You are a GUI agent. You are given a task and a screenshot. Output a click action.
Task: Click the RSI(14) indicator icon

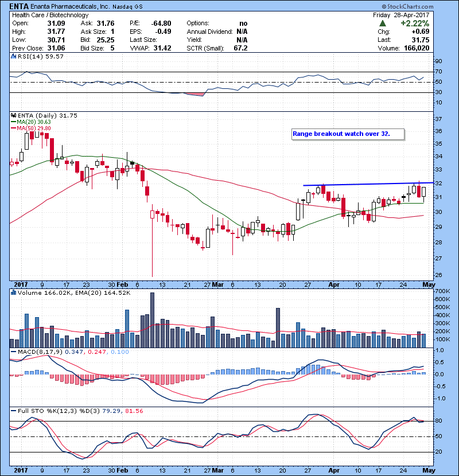13,56
